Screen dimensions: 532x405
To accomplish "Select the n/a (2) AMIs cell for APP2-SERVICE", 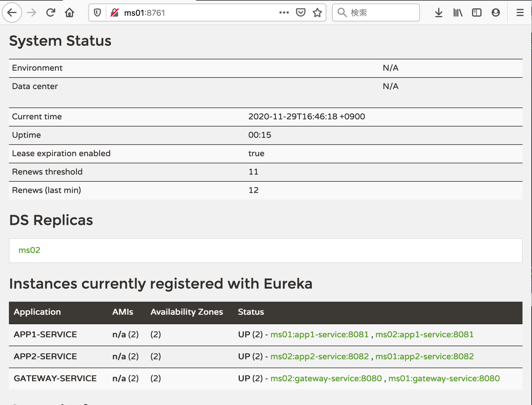I will 126,356.
